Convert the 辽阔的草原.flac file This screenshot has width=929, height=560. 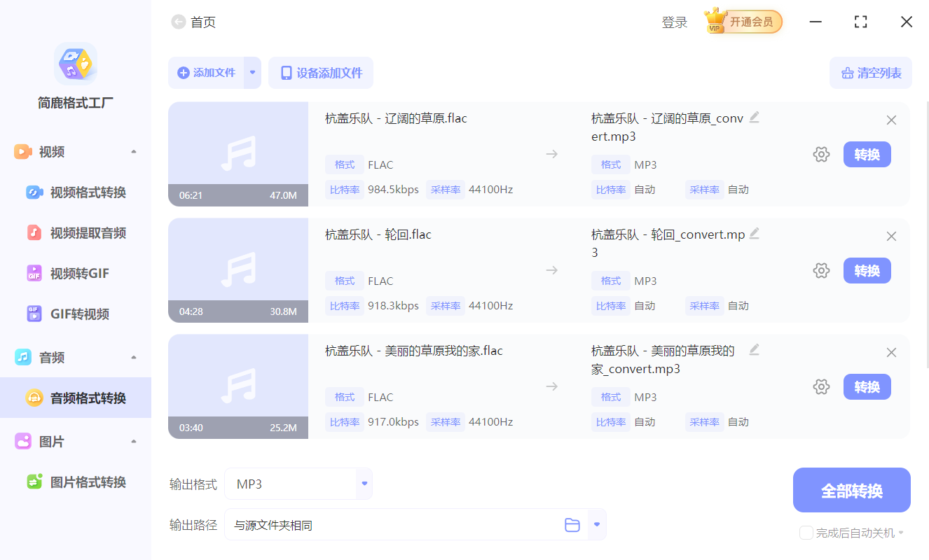coord(867,155)
